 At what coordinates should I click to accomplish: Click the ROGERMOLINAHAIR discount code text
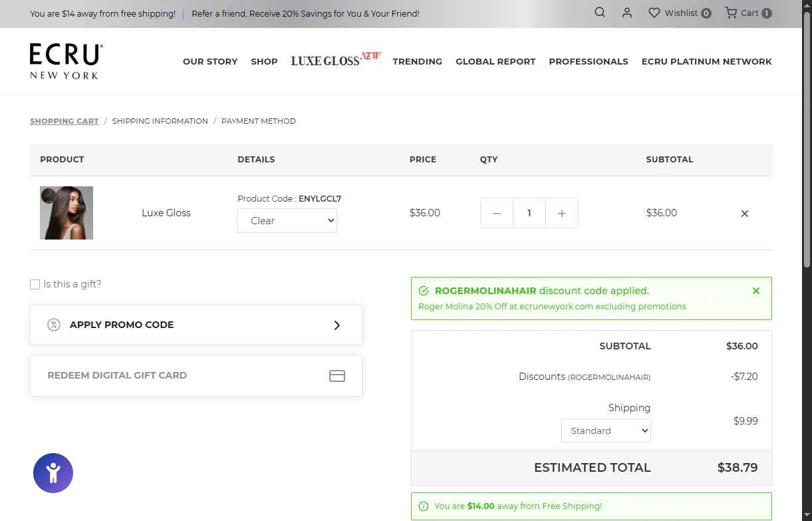tap(485, 291)
